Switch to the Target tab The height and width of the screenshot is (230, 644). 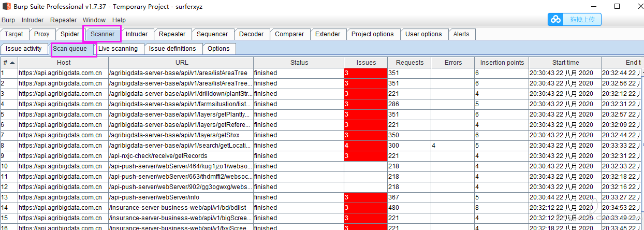[14, 34]
